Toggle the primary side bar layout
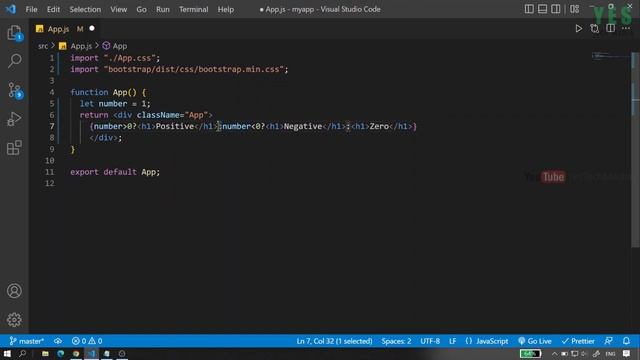The image size is (640, 360). [x=529, y=9]
